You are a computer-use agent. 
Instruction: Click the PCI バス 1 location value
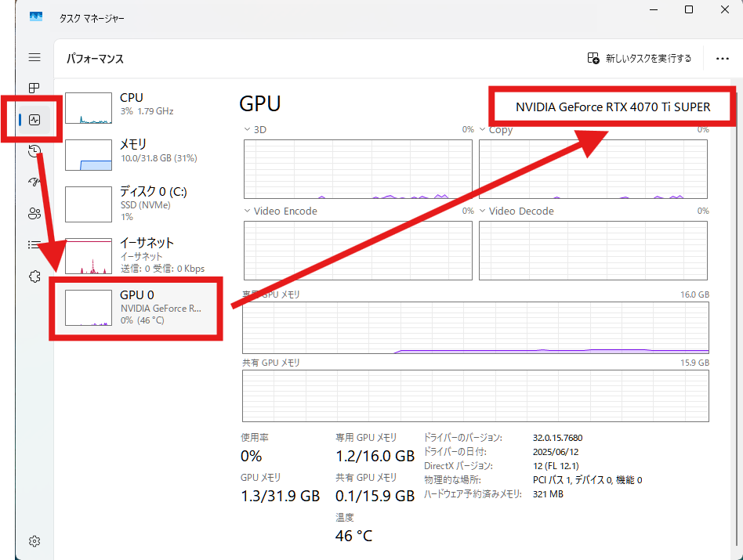(x=587, y=480)
